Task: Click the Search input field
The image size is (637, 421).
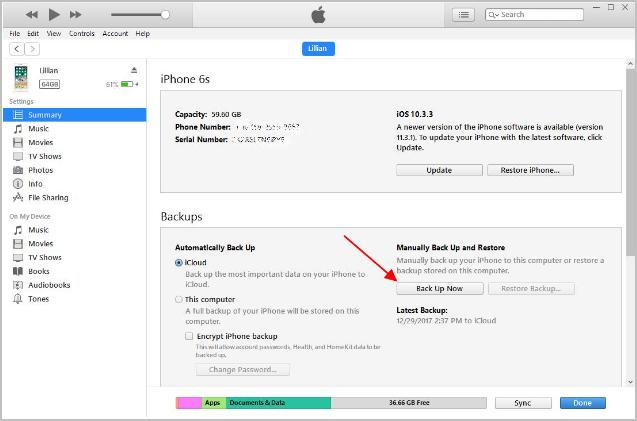Action: [534, 15]
